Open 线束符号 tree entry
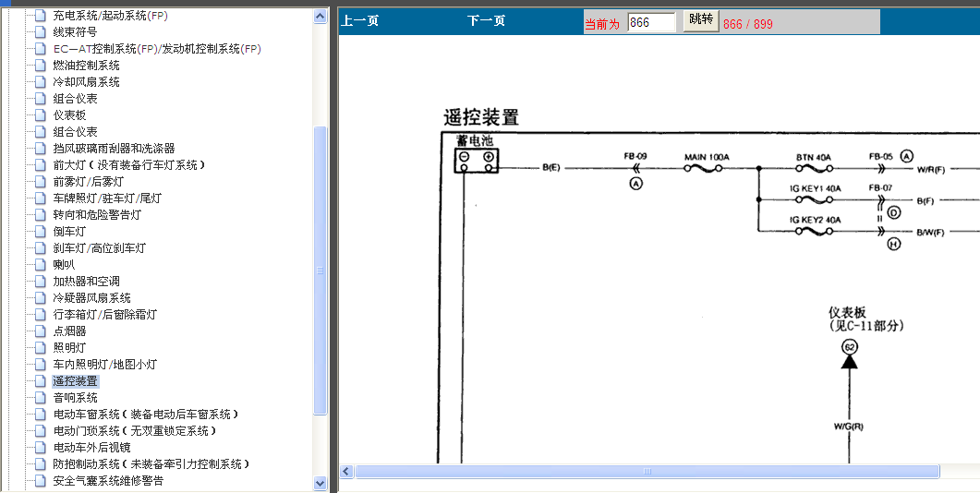The height and width of the screenshot is (493, 980). point(75,32)
